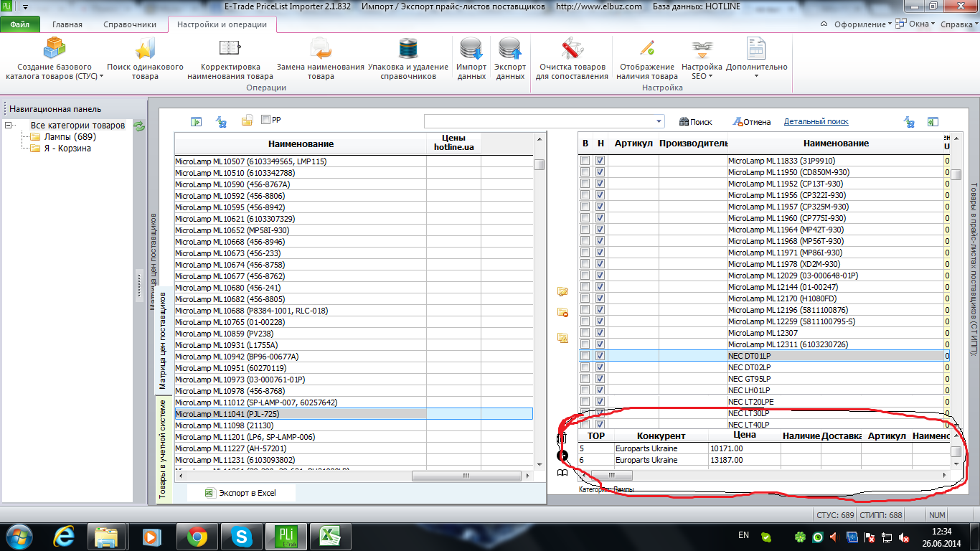Open the Справка dropdown menu
The image size is (980, 551).
tap(958, 24)
